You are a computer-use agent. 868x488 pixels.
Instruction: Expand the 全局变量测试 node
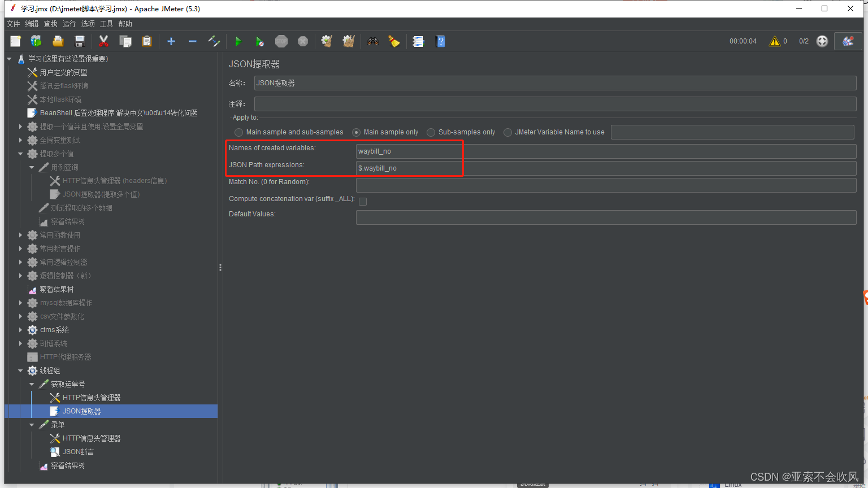pos(20,140)
